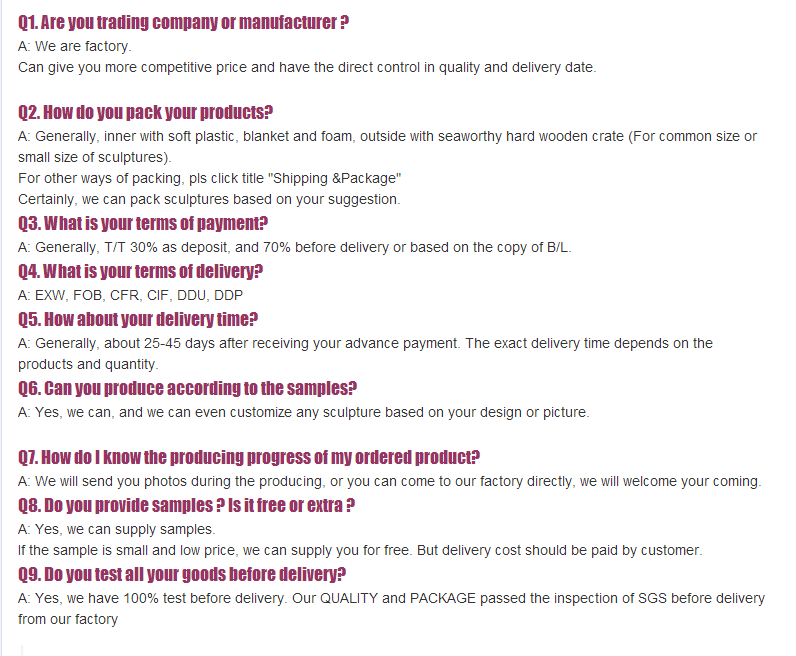Click the 25-45 days delivery answer

coord(365,343)
